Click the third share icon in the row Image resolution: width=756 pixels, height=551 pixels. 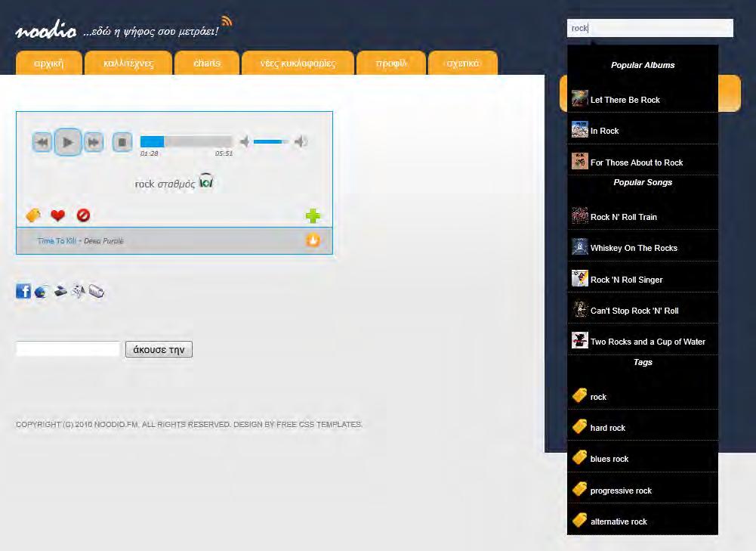(x=60, y=291)
